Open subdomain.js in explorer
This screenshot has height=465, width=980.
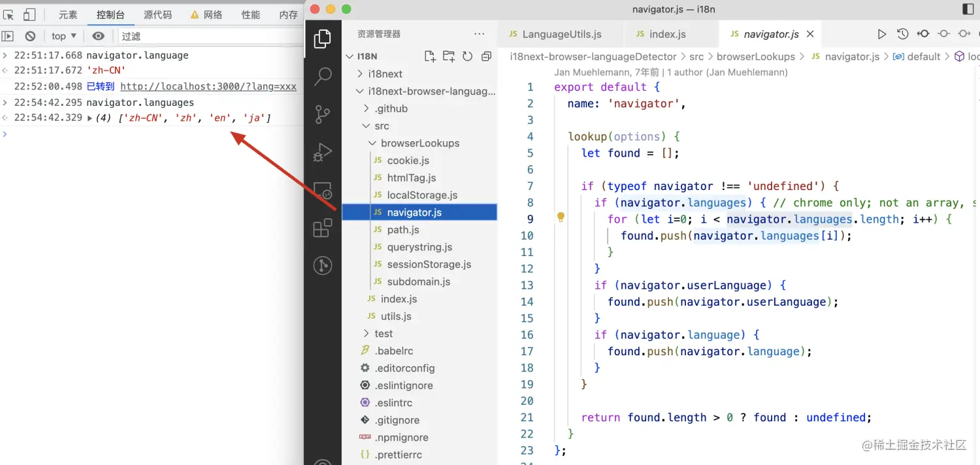tap(418, 281)
